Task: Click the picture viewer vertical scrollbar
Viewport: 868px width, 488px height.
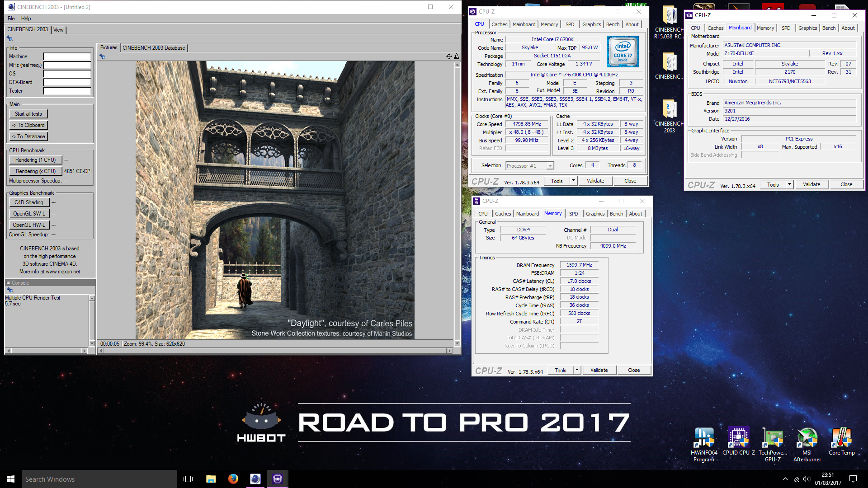Action: click(457, 204)
